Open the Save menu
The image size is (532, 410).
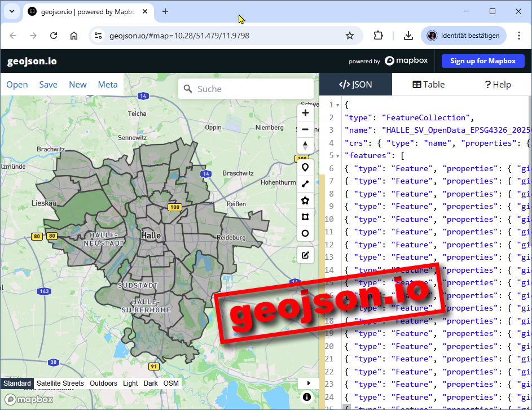[48, 85]
